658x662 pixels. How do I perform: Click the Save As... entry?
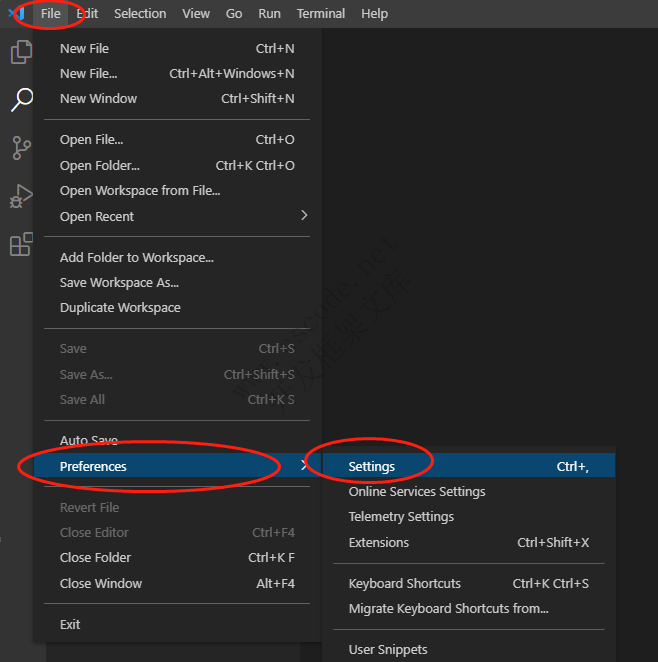pyautogui.click(x=177, y=374)
